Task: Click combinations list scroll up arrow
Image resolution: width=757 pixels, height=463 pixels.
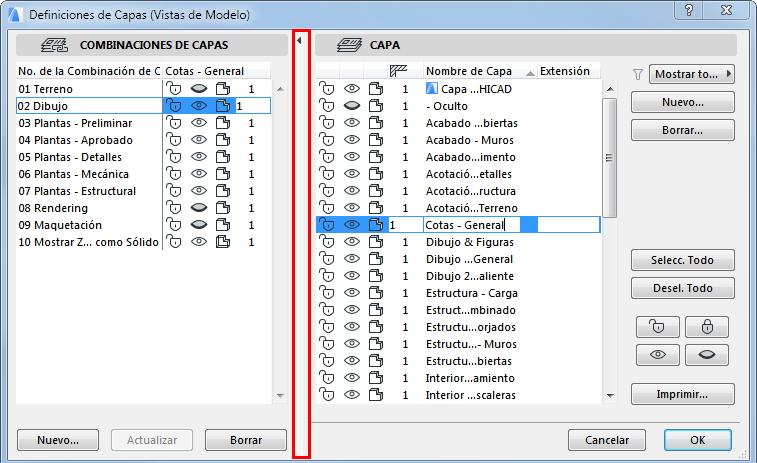Action: click(280, 89)
